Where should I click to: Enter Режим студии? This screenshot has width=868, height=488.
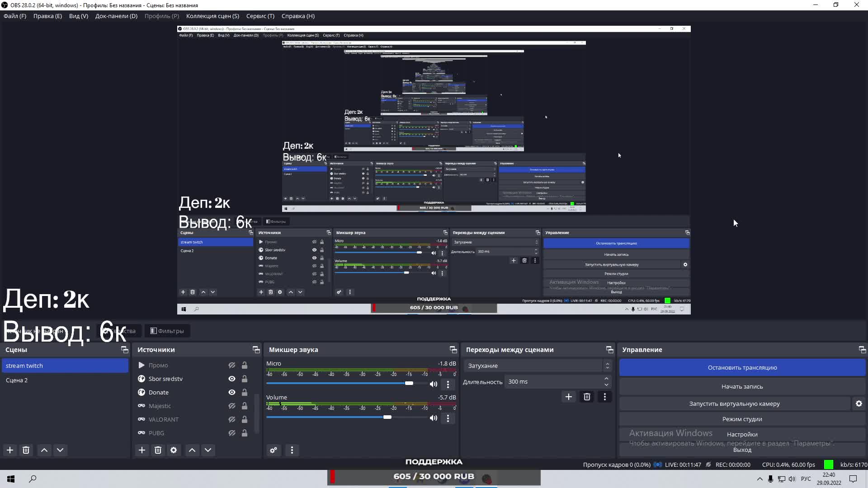point(742,419)
